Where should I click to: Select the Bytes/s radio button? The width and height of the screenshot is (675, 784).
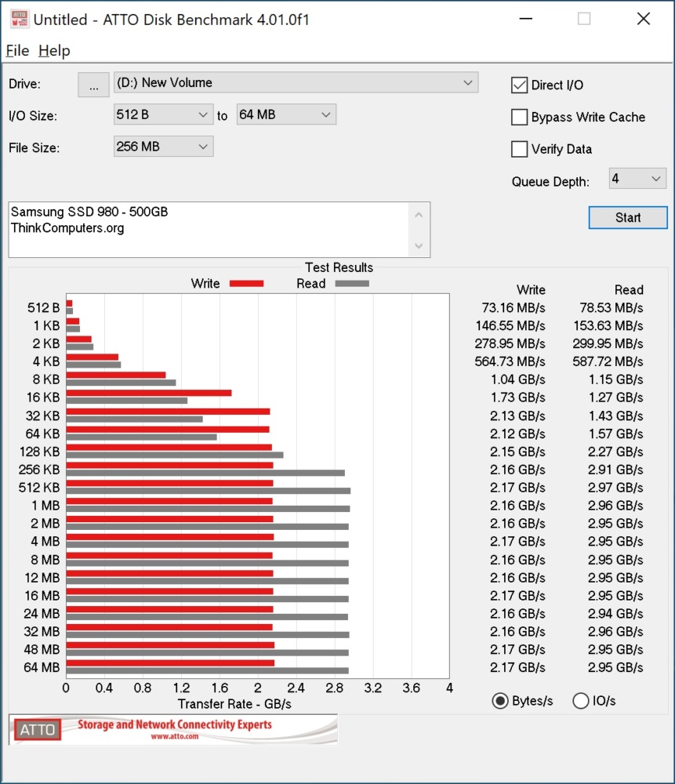[500, 701]
